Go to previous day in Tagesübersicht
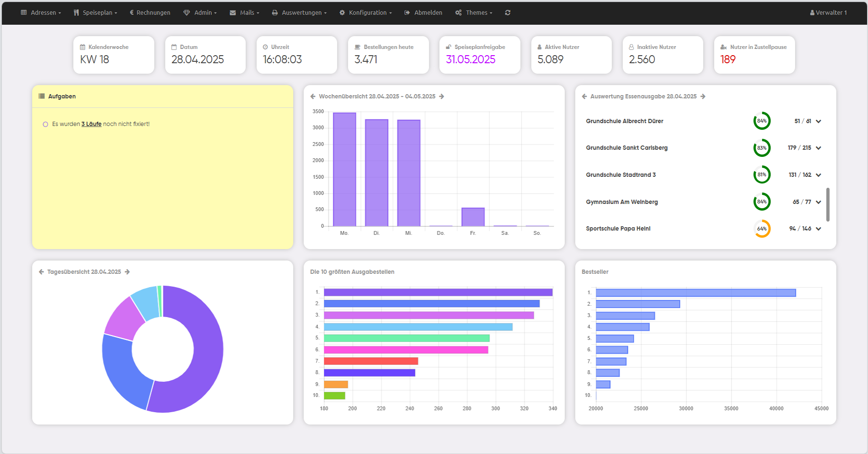The width and height of the screenshot is (868, 454). tap(41, 272)
